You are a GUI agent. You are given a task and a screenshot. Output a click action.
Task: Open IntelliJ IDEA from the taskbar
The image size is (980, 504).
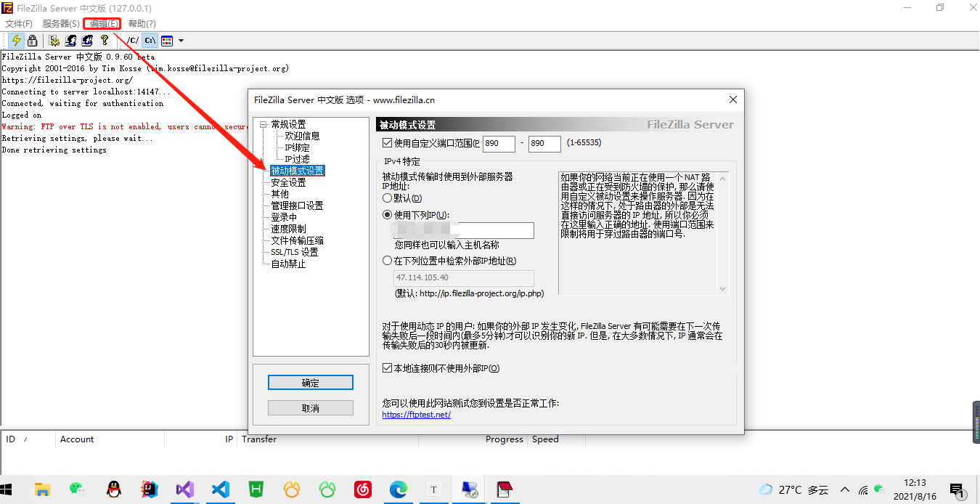tap(150, 489)
